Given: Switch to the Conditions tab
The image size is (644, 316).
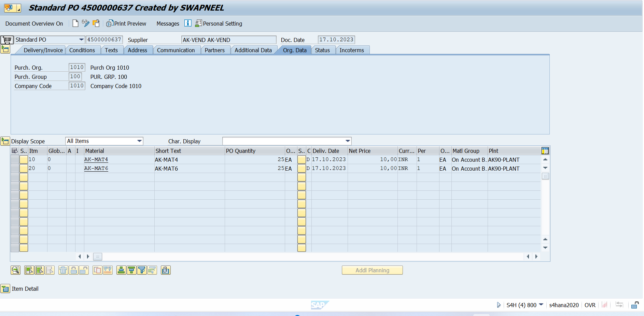Looking at the screenshot, I should click(x=82, y=50).
